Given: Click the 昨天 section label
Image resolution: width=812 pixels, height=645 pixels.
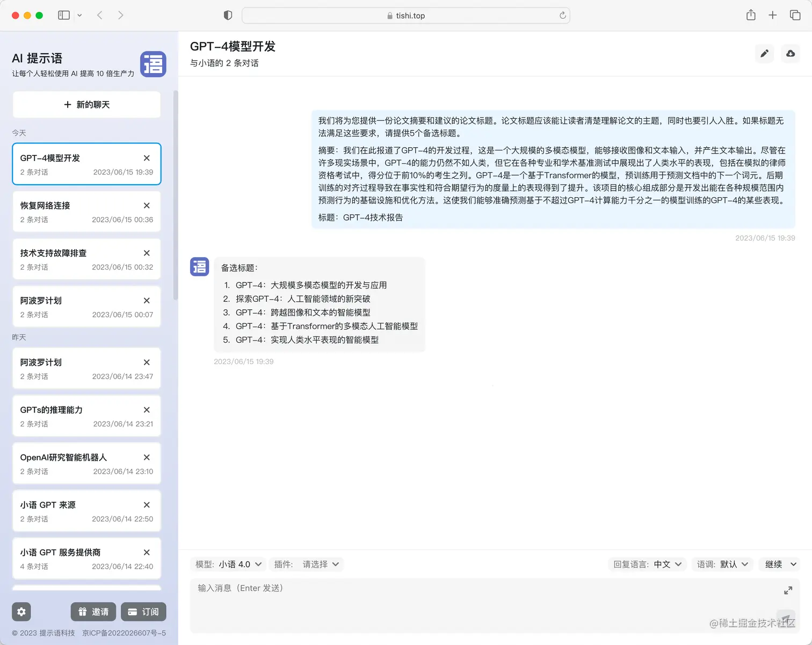Looking at the screenshot, I should click(x=19, y=337).
